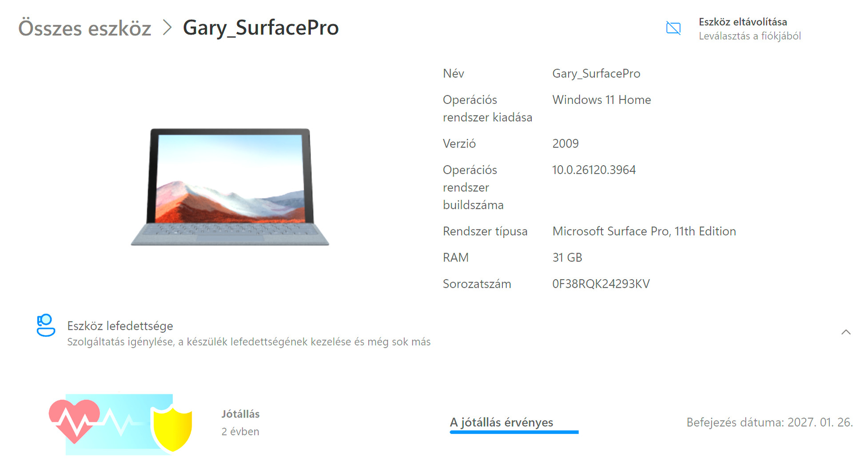Click the remove device icon

[673, 28]
